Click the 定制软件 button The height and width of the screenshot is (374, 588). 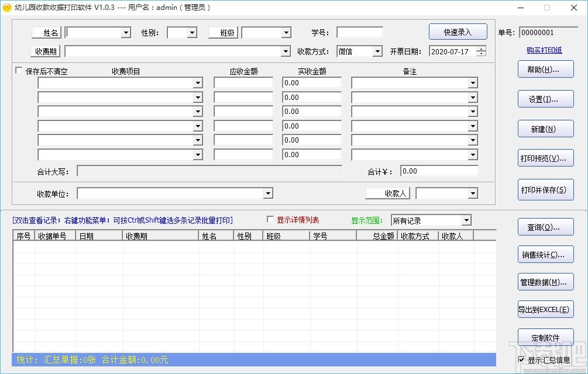click(x=545, y=337)
